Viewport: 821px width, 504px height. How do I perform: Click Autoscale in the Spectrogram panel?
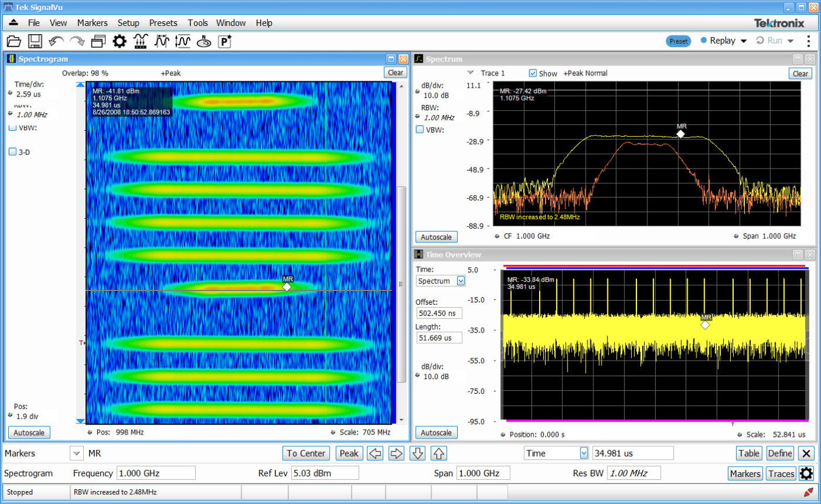(x=28, y=432)
